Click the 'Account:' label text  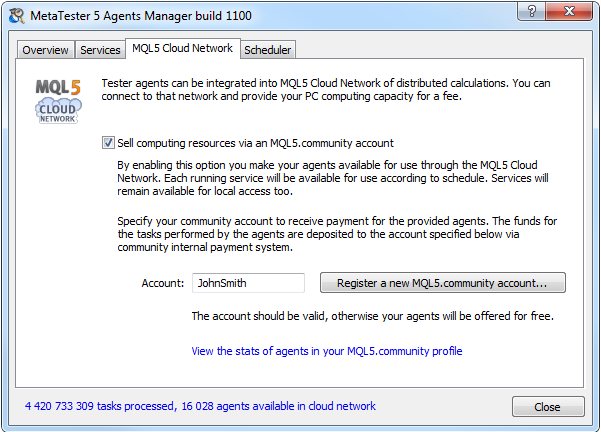(x=163, y=283)
